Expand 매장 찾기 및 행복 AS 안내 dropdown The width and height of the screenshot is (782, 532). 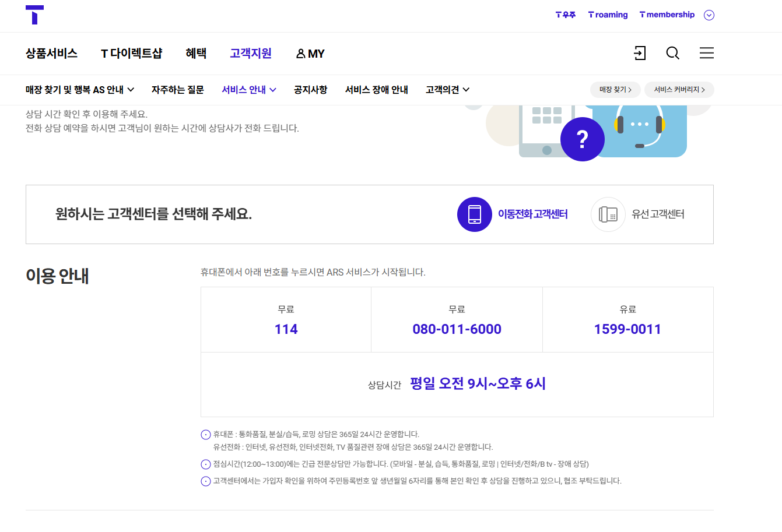[x=80, y=90]
